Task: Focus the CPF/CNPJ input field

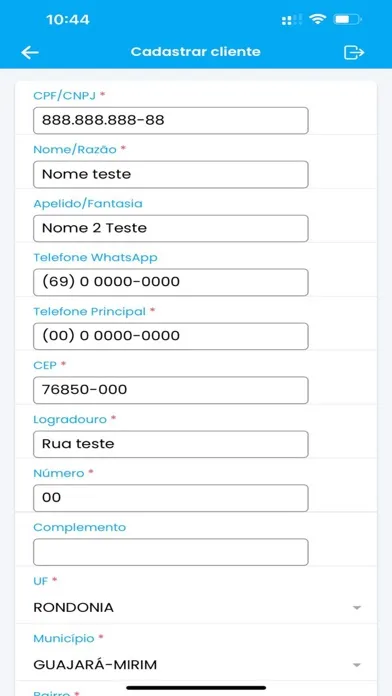Action: click(170, 120)
